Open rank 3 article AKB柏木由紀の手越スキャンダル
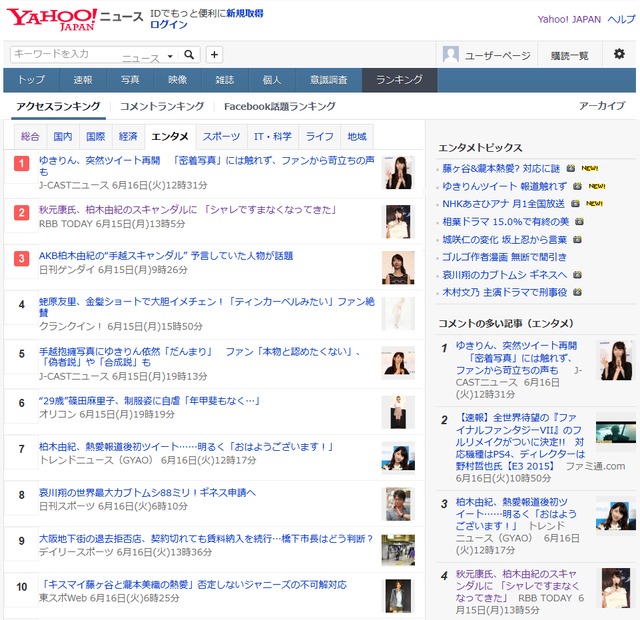 point(166,256)
